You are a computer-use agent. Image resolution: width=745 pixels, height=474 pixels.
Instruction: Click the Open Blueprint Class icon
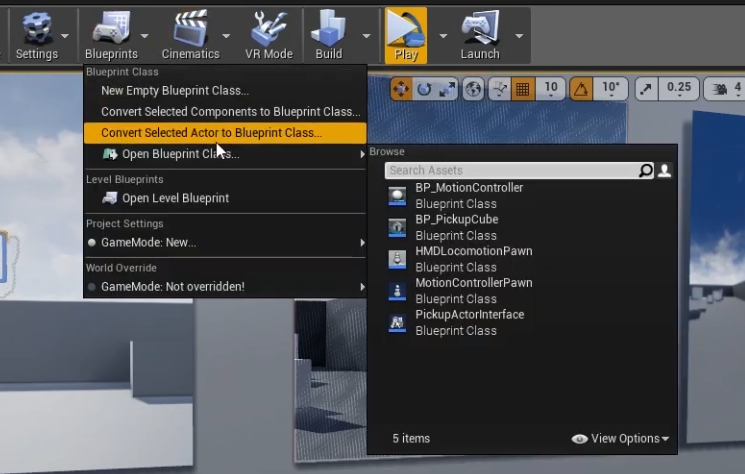110,154
